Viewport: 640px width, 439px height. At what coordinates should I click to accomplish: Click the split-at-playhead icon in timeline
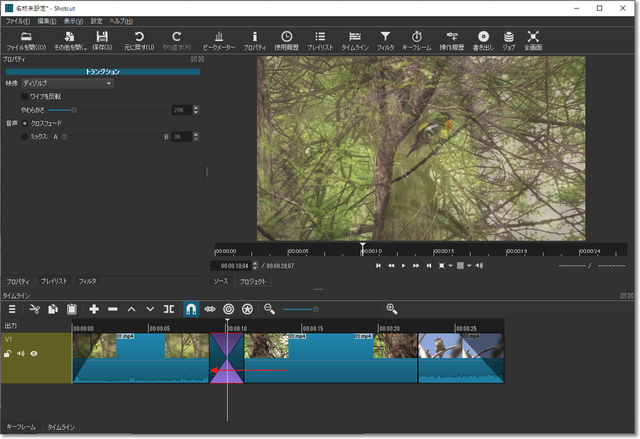tap(169, 310)
